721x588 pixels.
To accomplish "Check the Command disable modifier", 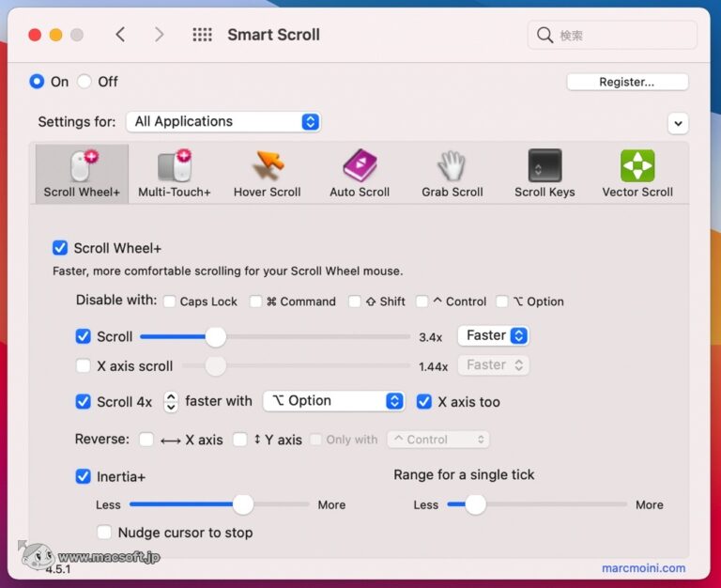I will (255, 302).
